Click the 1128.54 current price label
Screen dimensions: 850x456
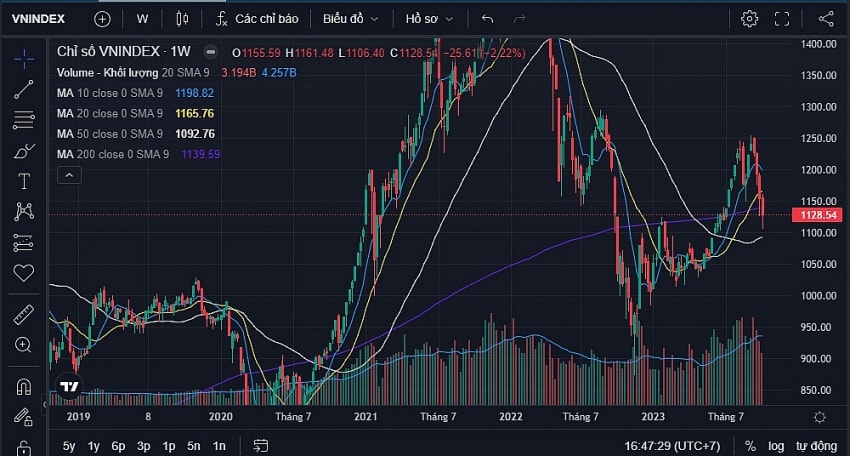pos(819,215)
